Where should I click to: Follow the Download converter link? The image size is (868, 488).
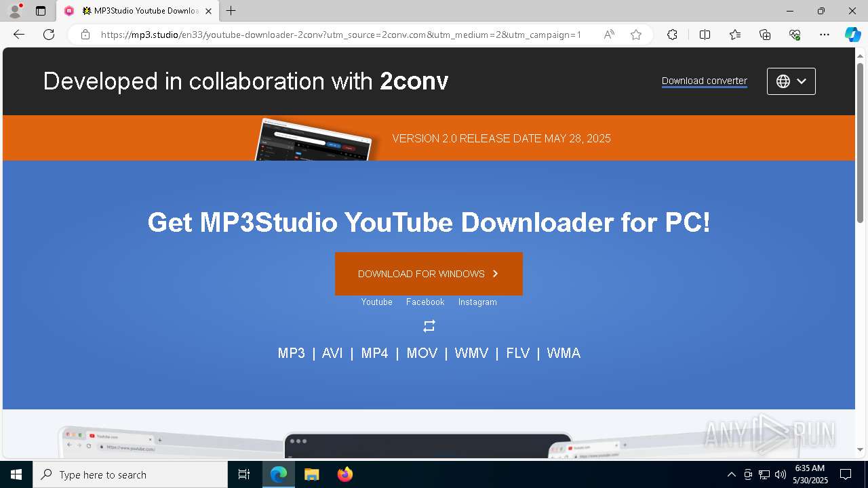pos(705,81)
